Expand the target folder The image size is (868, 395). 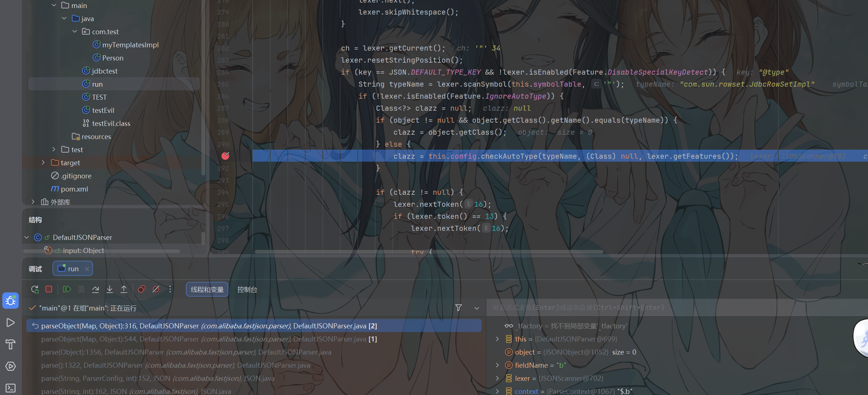[x=43, y=162]
